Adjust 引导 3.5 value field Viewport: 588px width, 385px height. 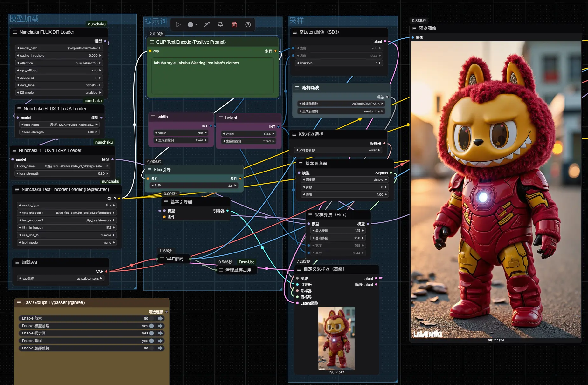tap(194, 186)
